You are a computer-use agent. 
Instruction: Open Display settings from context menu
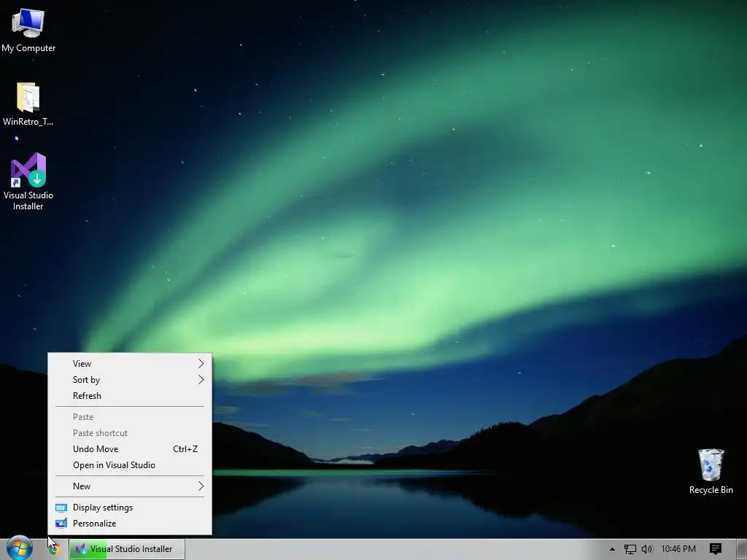point(130,507)
